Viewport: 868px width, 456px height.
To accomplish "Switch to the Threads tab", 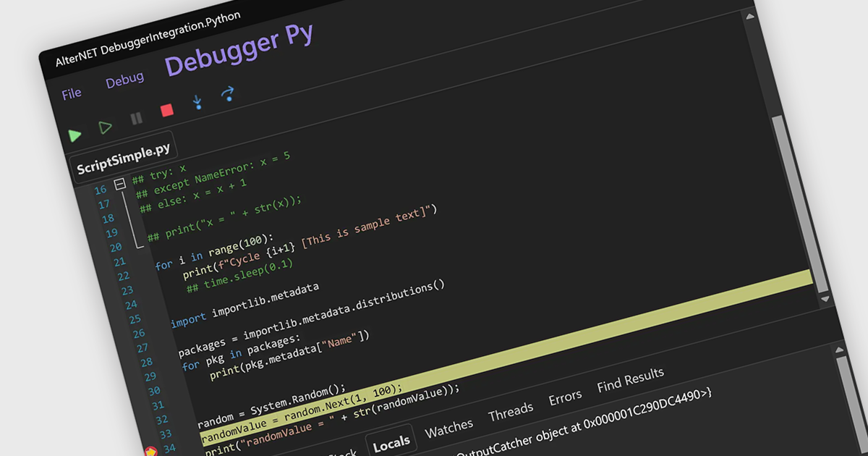I will (x=511, y=412).
